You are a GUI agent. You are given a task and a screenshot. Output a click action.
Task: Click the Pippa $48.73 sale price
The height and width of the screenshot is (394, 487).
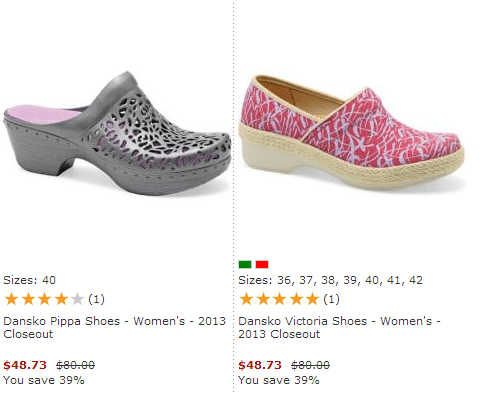click(25, 365)
